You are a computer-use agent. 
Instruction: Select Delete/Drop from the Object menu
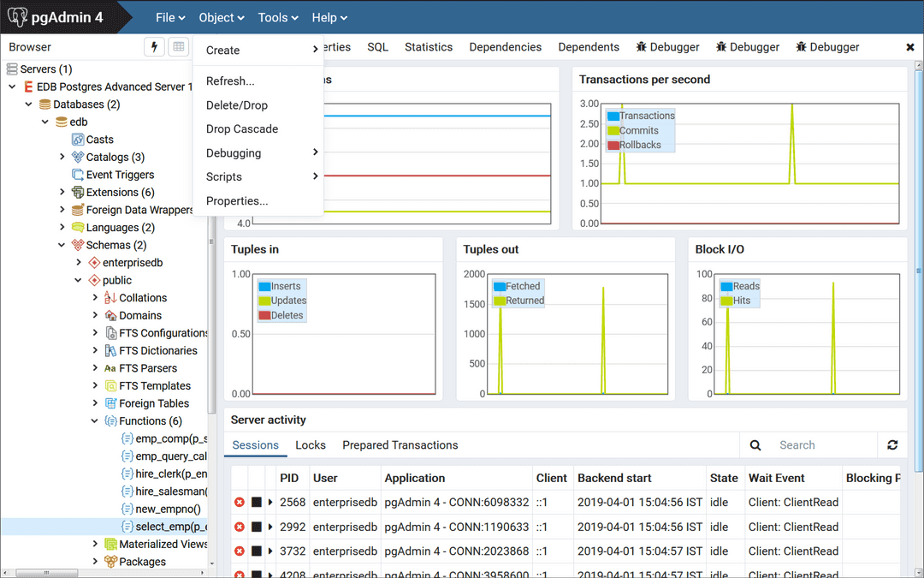[237, 105]
